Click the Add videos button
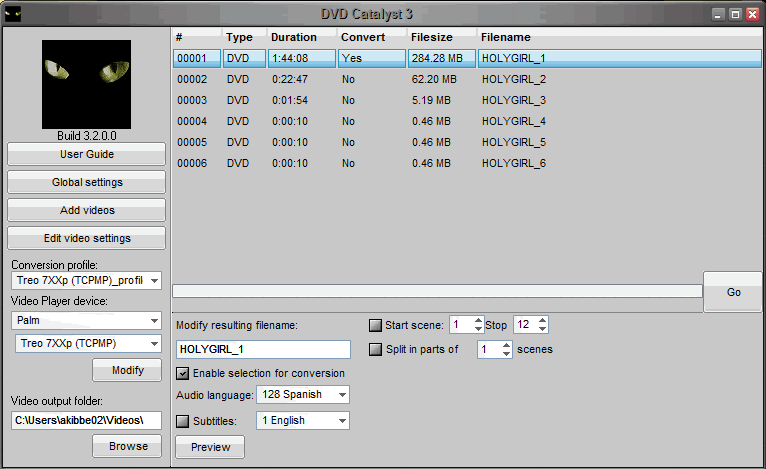The width and height of the screenshot is (766, 469). (x=86, y=210)
